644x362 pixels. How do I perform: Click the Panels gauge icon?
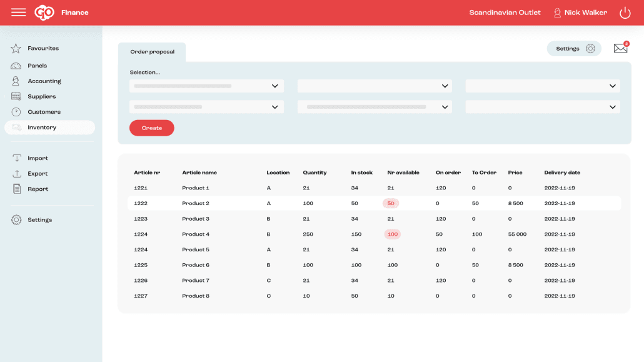16,66
